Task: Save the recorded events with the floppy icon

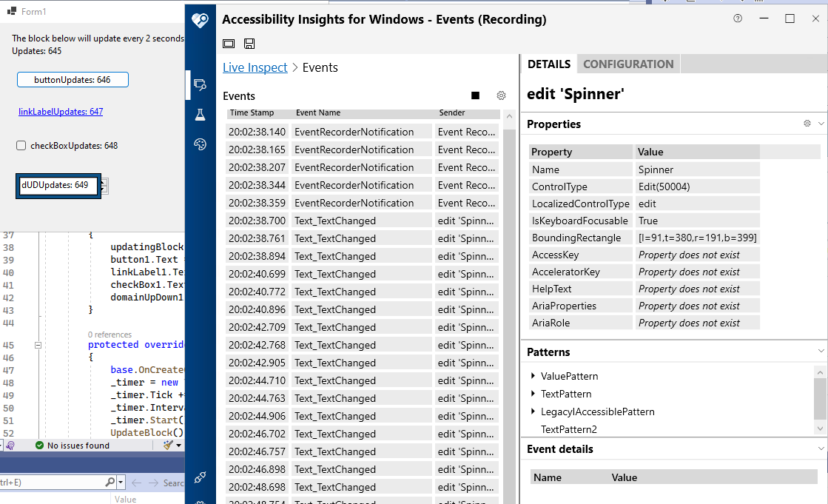Action: (249, 44)
